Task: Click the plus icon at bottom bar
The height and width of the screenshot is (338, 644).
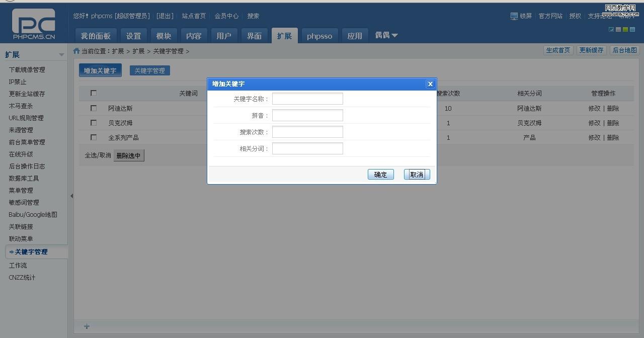Action: [87, 326]
